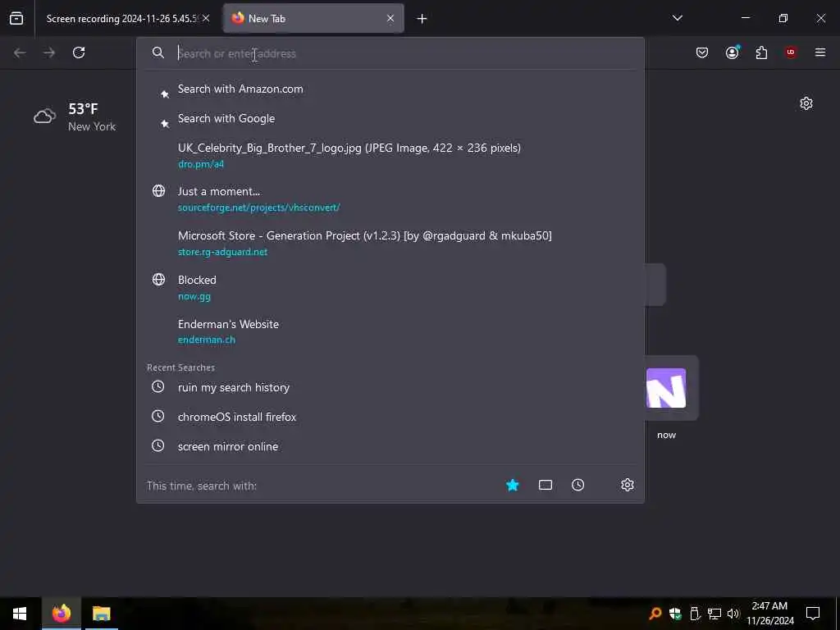This screenshot has height=630, width=840.
Task: Open UK_Celebrity_Big_Brother_7_logo.jpg history entry
Action: coord(390,155)
